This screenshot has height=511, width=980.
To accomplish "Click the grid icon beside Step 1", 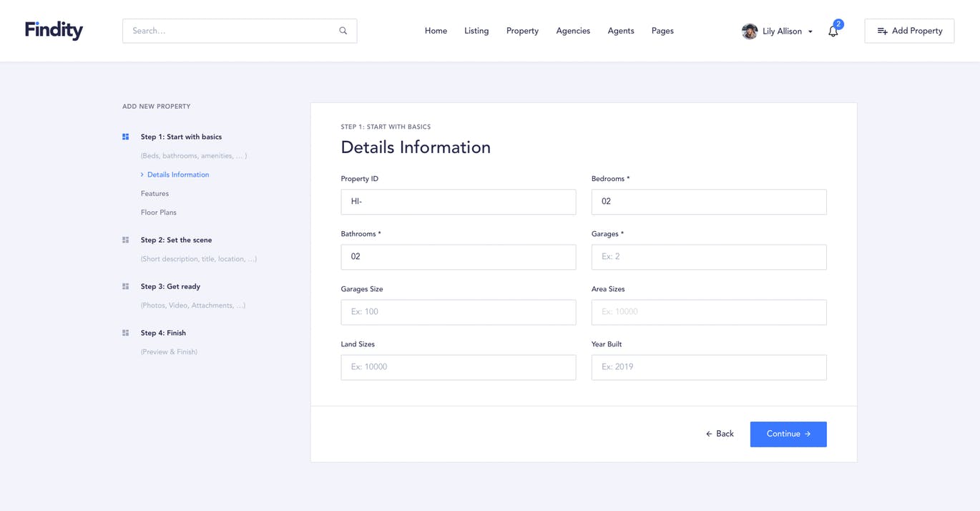I will (x=125, y=136).
